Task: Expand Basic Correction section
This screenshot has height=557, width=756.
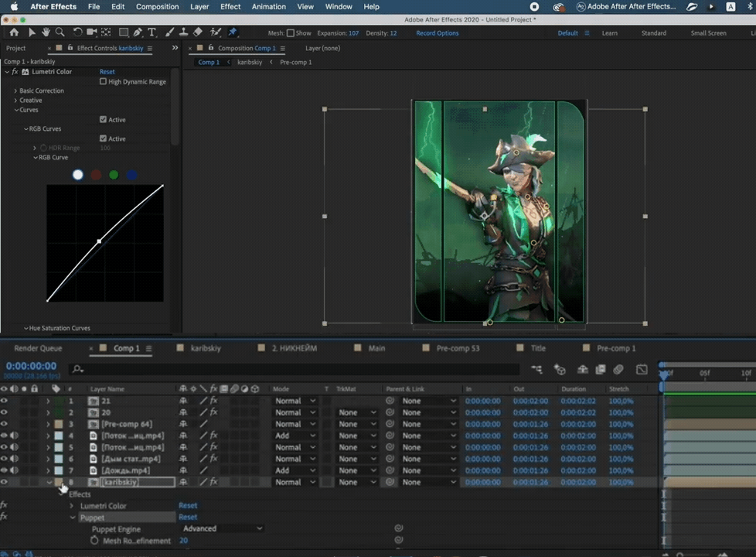Action: point(15,91)
